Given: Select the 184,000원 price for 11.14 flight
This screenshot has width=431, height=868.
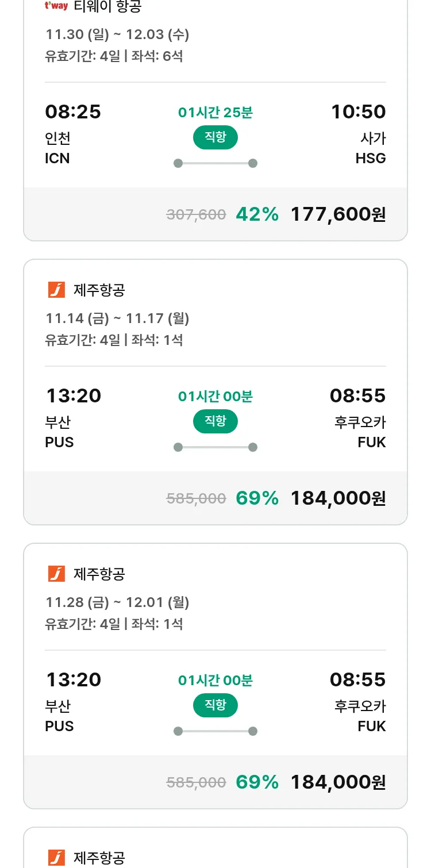Looking at the screenshot, I should (338, 498).
